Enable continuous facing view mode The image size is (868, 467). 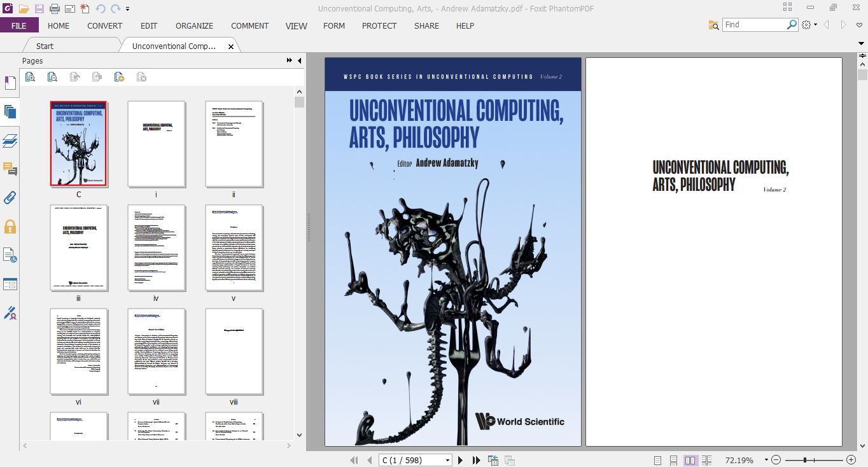pos(706,460)
